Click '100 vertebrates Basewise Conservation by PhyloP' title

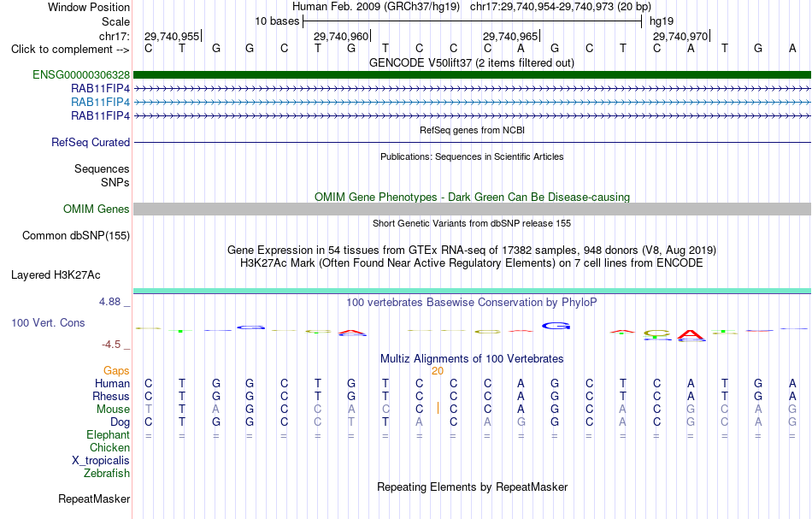(472, 303)
